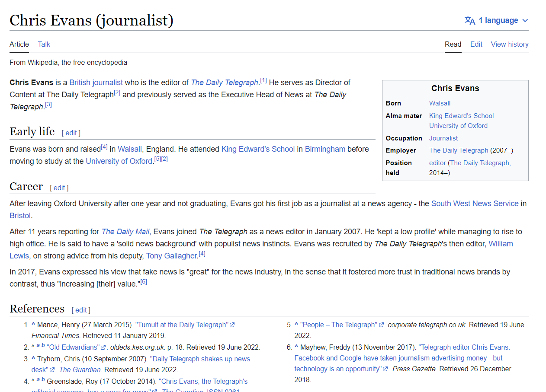Click backlink 'a' of the Old Edwardians reference
The width and height of the screenshot is (546, 392).
pyautogui.click(x=38, y=346)
